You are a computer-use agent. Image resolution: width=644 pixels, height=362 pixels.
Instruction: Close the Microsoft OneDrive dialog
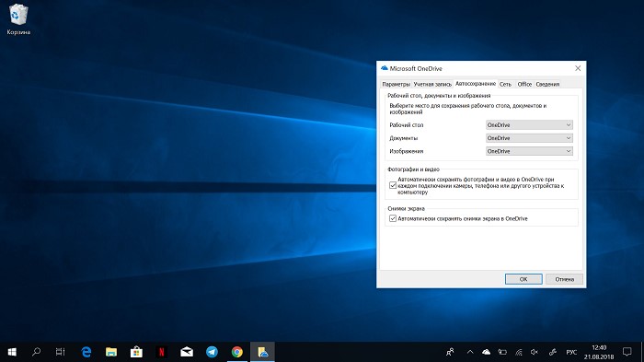(578, 68)
